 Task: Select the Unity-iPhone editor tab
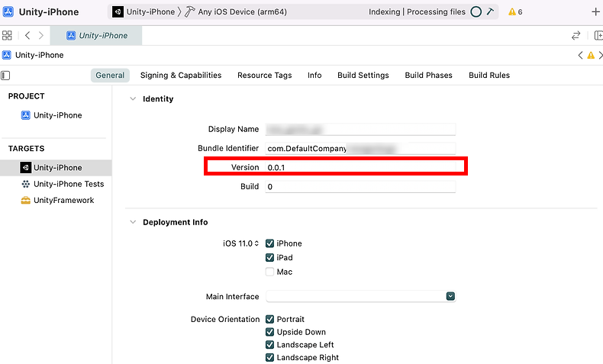tap(96, 35)
